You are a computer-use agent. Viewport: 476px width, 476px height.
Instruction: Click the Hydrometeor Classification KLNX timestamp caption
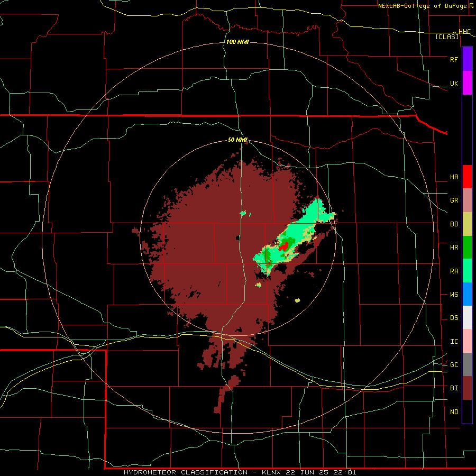point(240,472)
